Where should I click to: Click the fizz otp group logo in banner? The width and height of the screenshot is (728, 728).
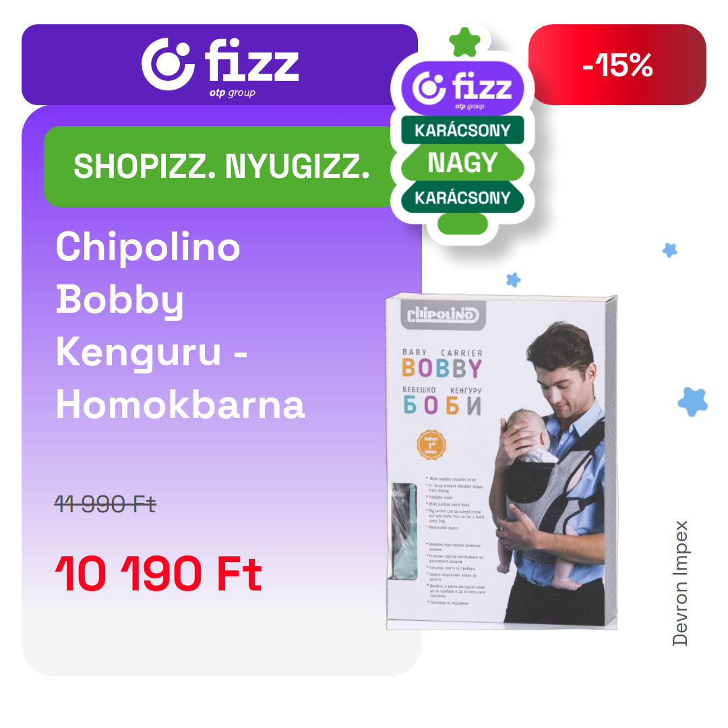point(220,66)
